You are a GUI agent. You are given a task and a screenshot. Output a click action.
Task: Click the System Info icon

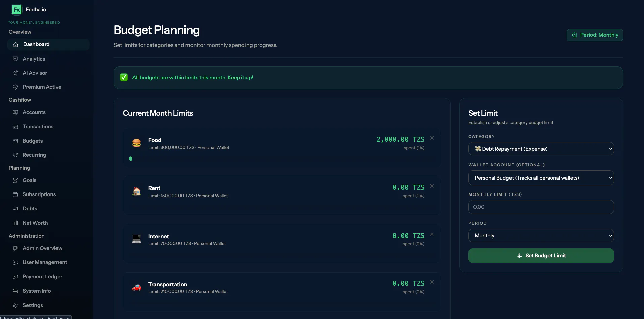[15, 291]
